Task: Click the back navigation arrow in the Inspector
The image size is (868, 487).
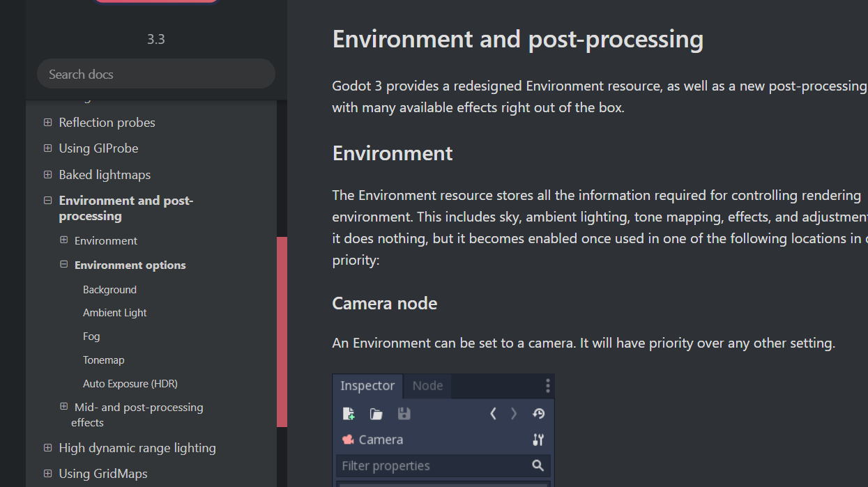Action: pos(493,413)
